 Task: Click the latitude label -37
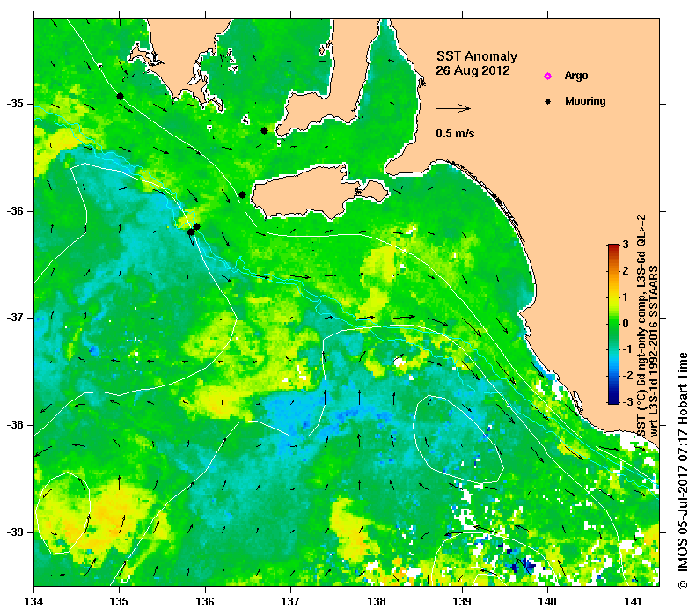tap(15, 319)
